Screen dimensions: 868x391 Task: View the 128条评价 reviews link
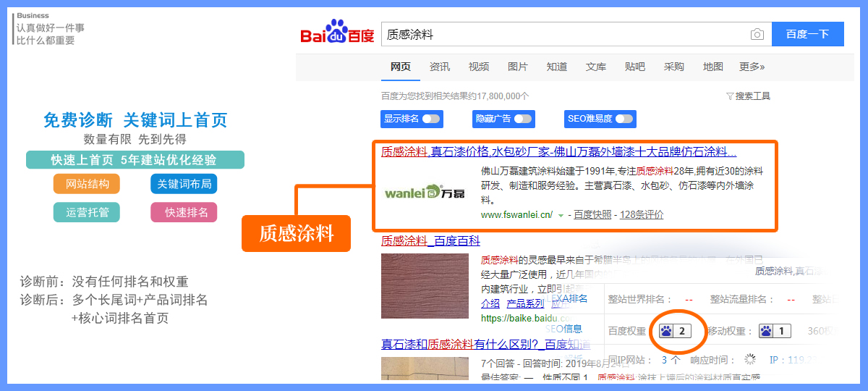click(x=642, y=214)
